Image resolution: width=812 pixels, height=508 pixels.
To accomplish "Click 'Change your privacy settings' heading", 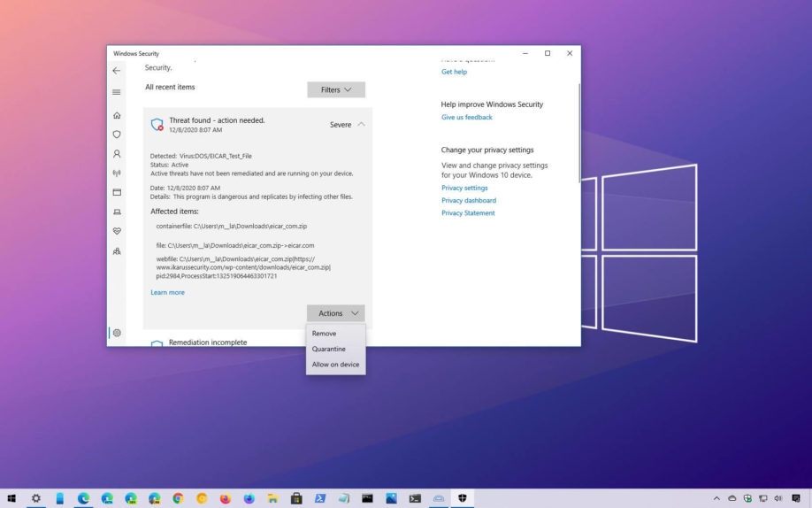I will (487, 150).
